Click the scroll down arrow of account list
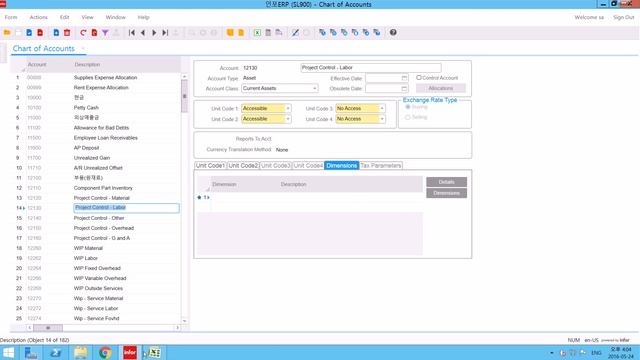Viewport: 640px width, 360px height. click(184, 321)
